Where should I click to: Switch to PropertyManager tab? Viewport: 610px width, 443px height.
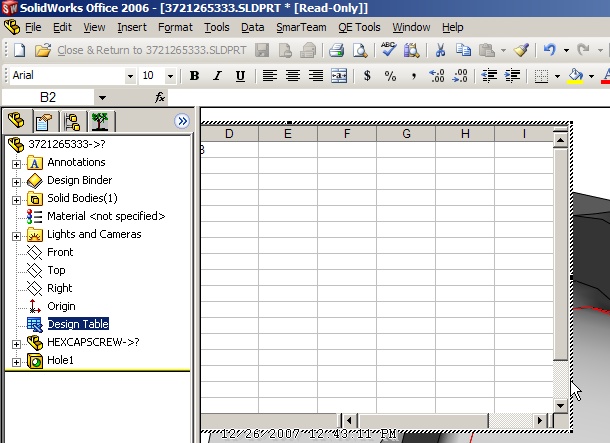click(44, 122)
